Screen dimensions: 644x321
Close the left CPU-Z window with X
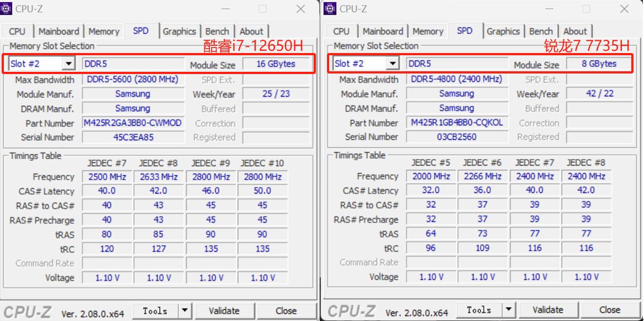click(x=300, y=9)
